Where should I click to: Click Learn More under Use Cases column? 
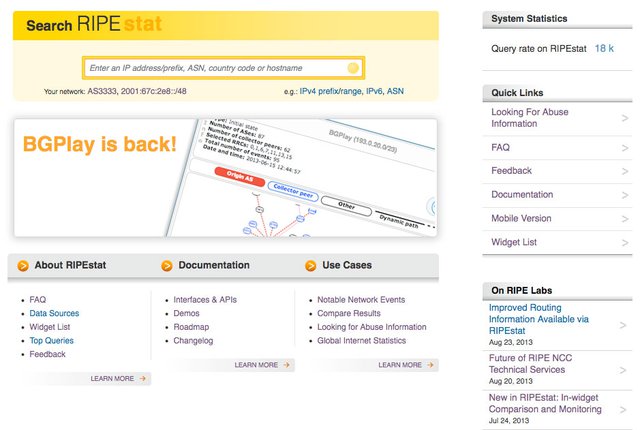click(406, 365)
